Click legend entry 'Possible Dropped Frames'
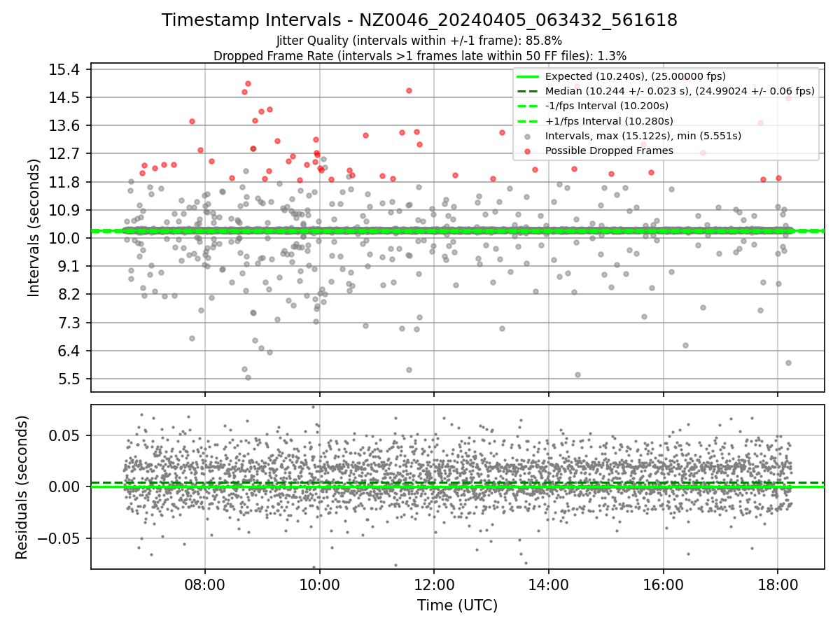This screenshot has width=840, height=630. pos(609,150)
